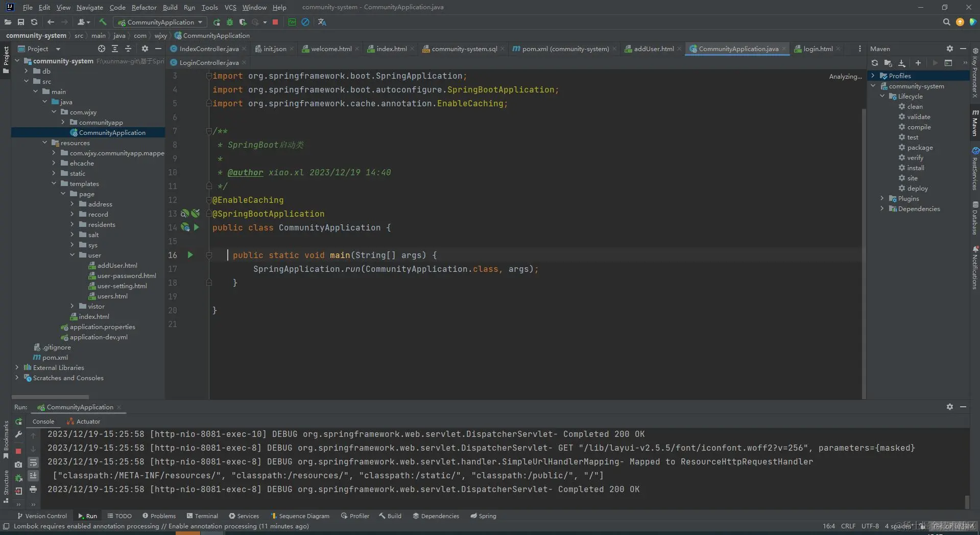Open the Project view mode dropdown
The image size is (980, 535).
click(58, 49)
